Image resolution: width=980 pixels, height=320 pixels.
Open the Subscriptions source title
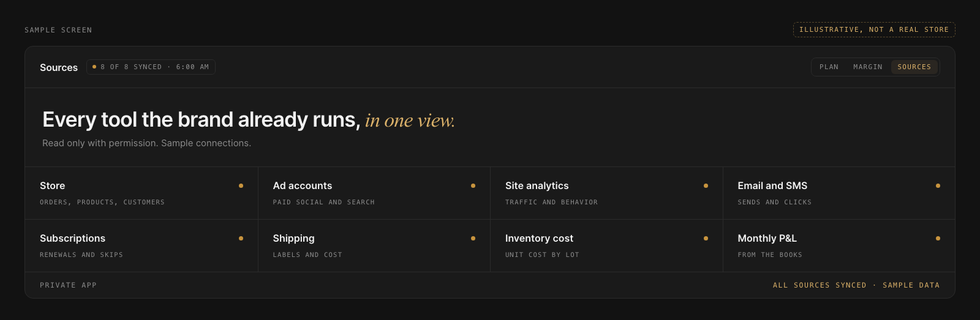click(x=72, y=238)
